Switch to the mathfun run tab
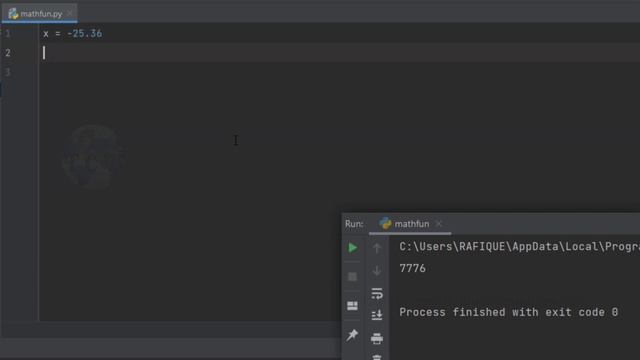The height and width of the screenshot is (360, 640). 410,224
